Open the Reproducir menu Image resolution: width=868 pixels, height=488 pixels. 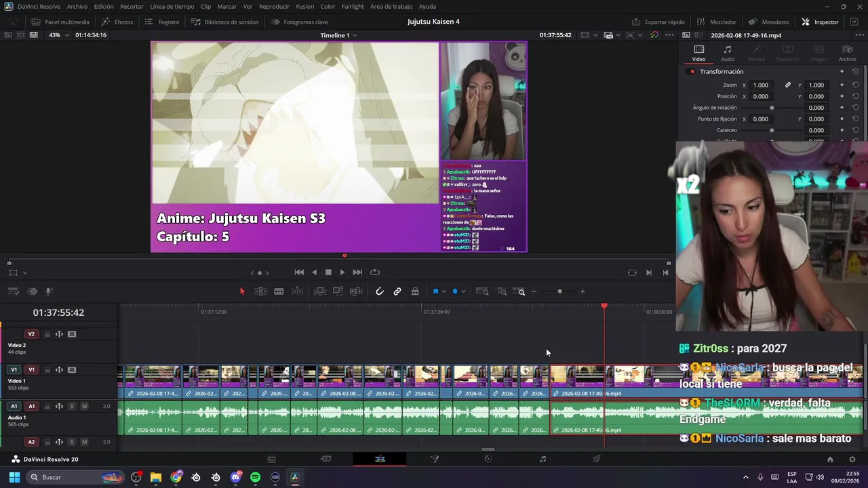tap(274, 6)
